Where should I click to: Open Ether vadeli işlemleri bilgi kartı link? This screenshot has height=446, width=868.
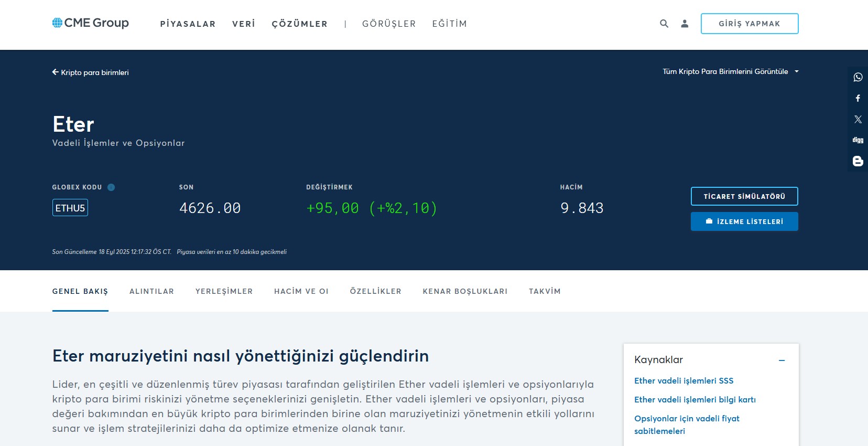[695, 400]
